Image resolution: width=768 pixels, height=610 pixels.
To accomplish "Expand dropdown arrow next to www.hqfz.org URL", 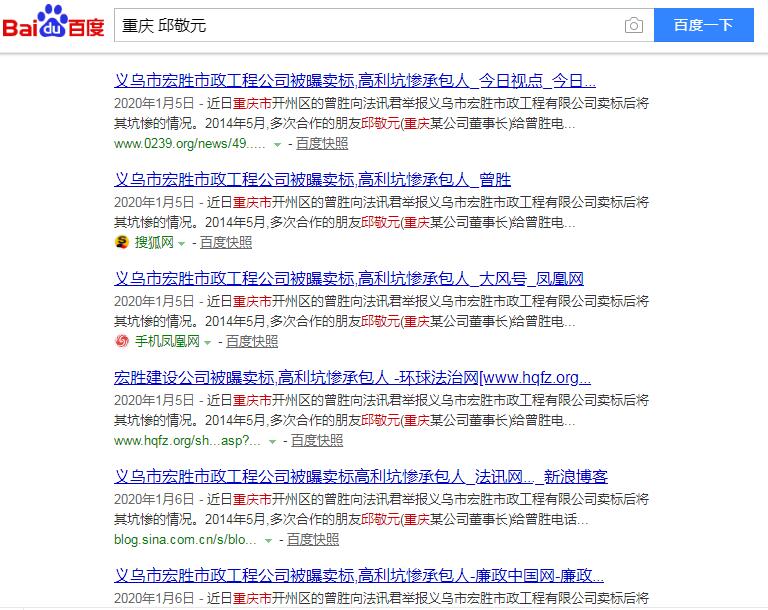I will [x=272, y=441].
